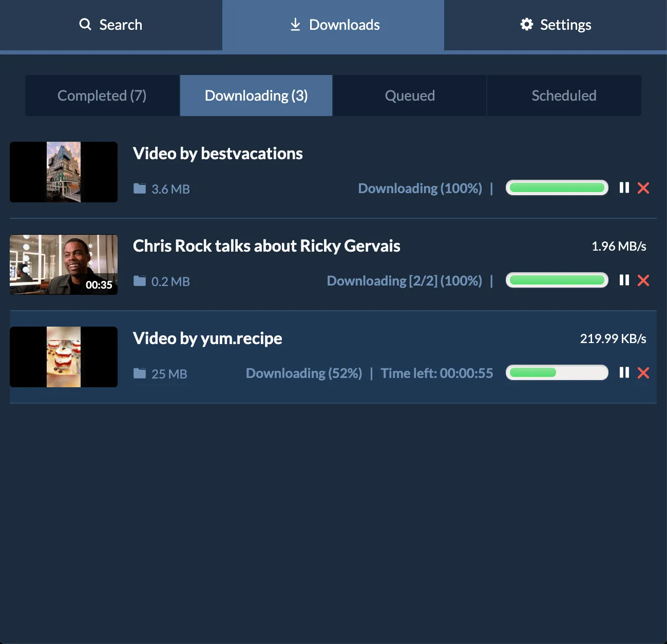The width and height of the screenshot is (667, 644).
Task: Select the Downloading (3) tab
Action: point(256,96)
